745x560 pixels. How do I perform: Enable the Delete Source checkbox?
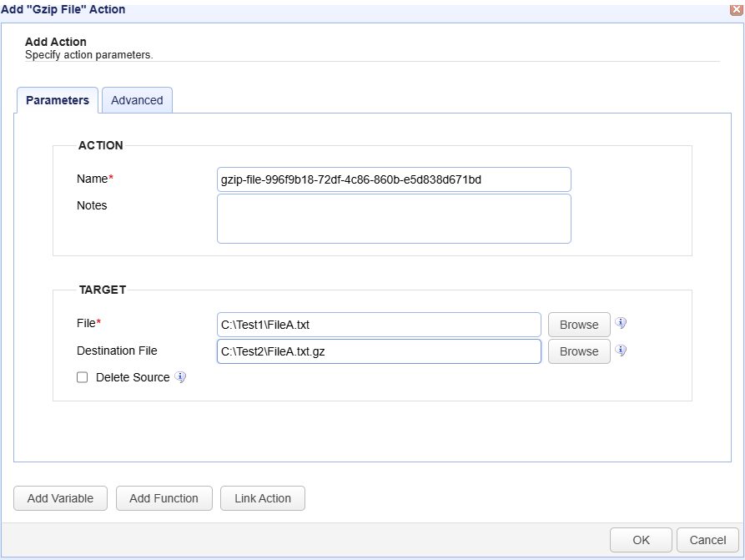click(x=83, y=377)
